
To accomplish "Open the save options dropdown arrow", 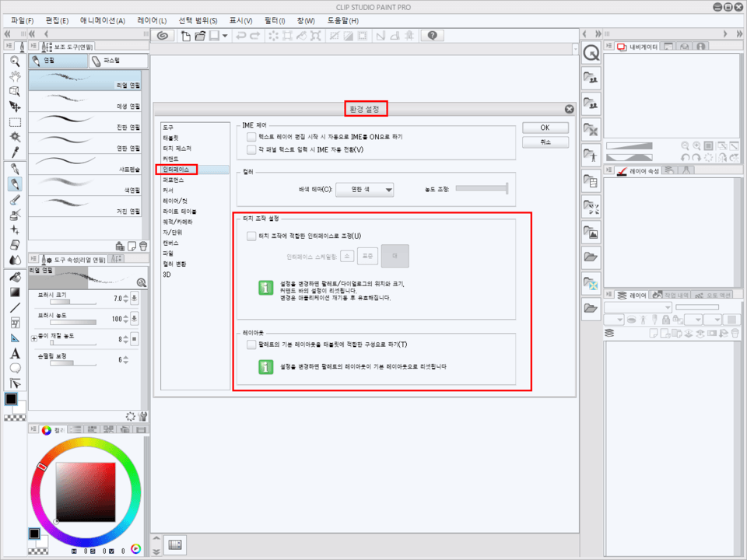I will pos(225,36).
